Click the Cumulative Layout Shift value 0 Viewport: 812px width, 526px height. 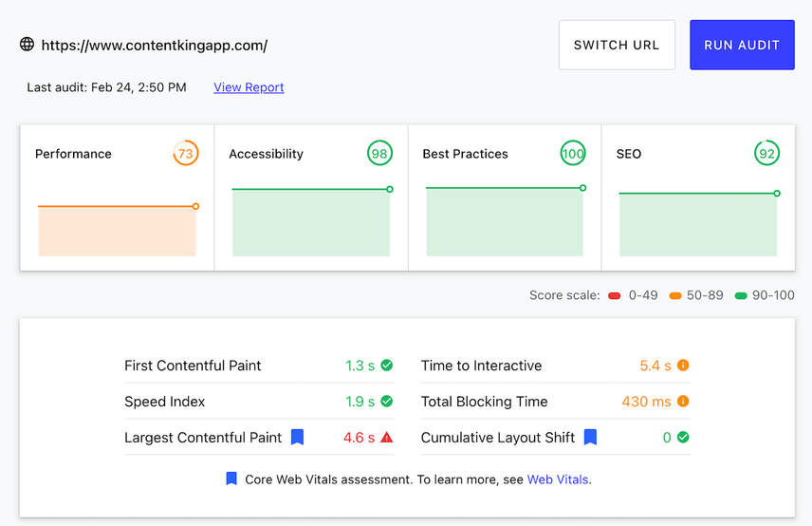pyautogui.click(x=667, y=438)
